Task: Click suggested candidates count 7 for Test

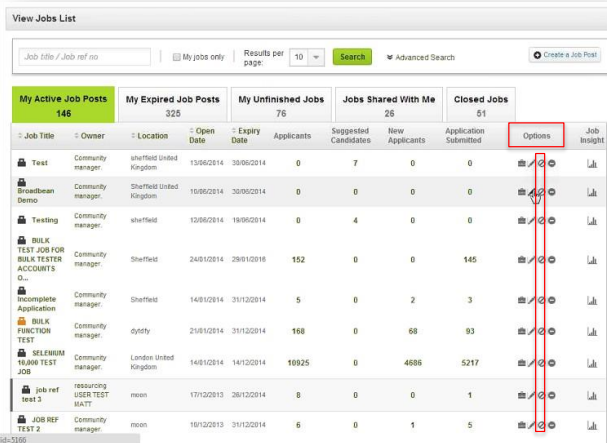Action: [355, 163]
